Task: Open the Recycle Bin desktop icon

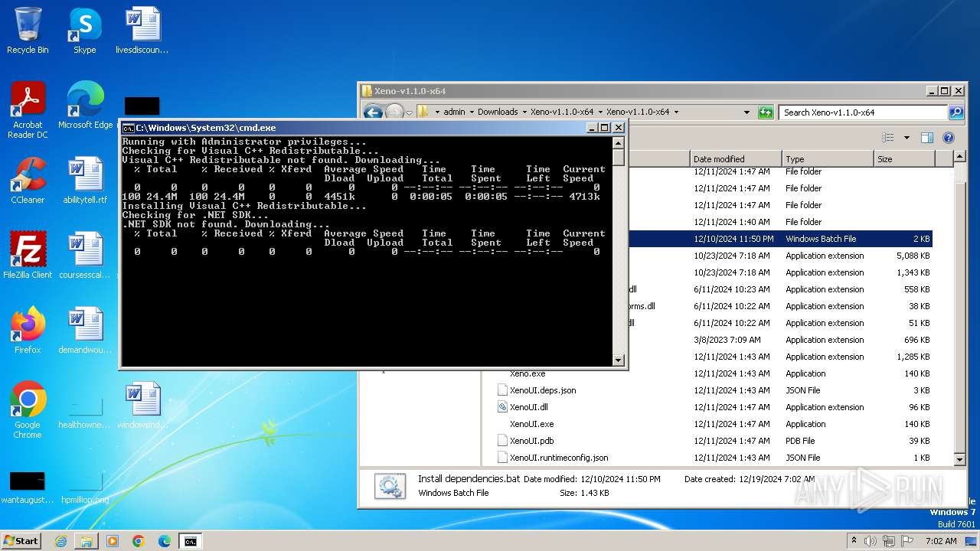Action: (x=28, y=31)
